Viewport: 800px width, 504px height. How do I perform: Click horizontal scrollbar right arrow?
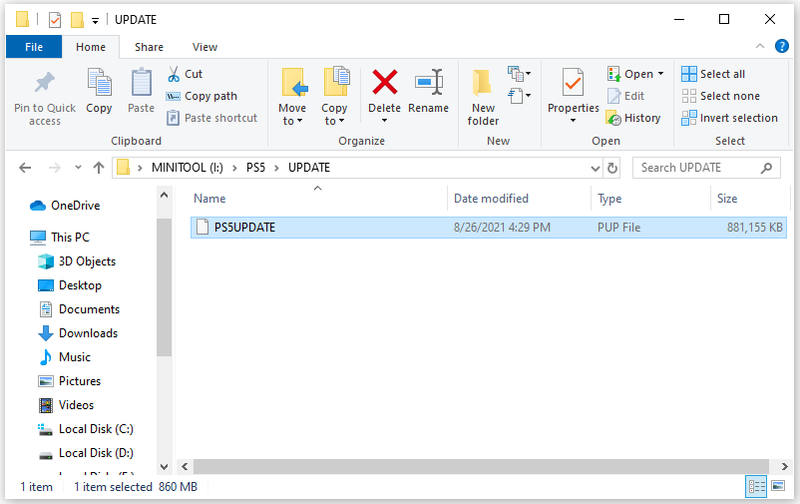click(785, 466)
